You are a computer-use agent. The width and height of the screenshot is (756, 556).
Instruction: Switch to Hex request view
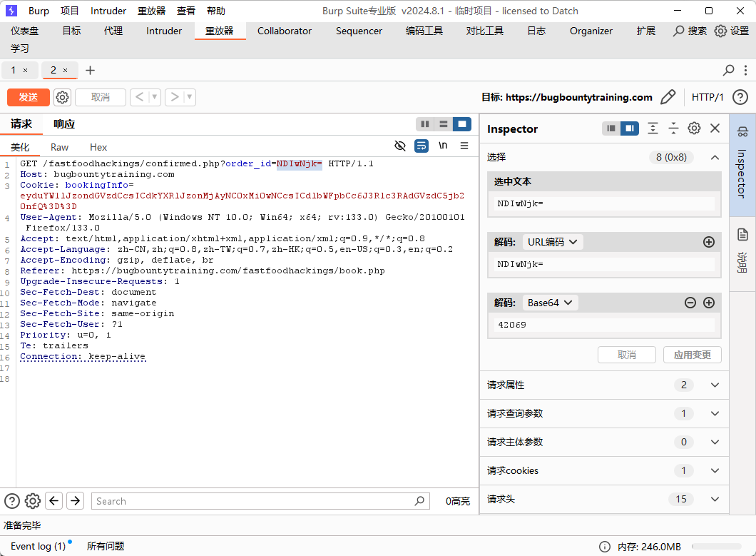98,147
